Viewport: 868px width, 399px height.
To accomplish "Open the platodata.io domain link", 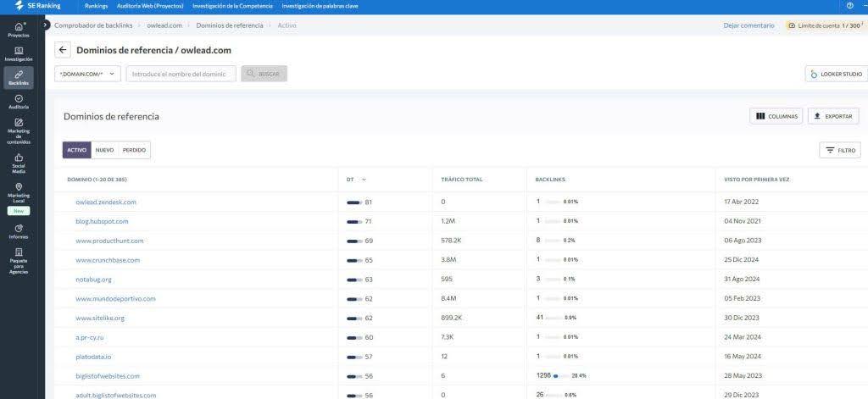I will click(93, 357).
